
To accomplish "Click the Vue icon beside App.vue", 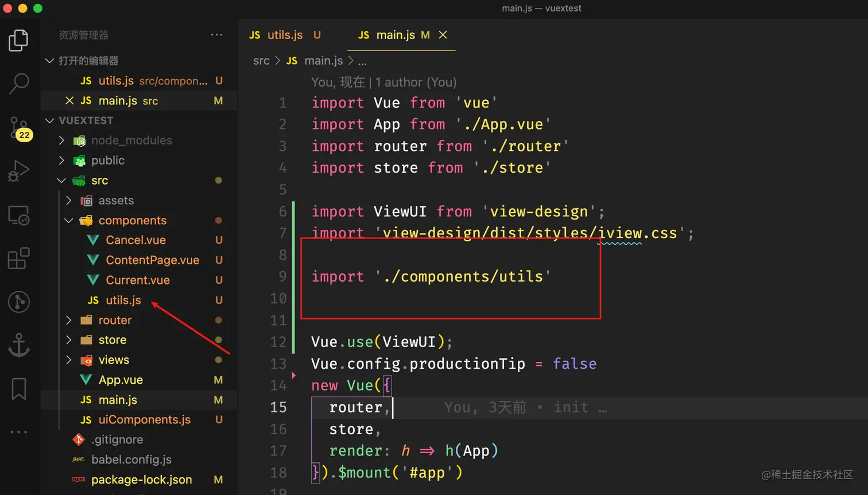I will click(86, 380).
